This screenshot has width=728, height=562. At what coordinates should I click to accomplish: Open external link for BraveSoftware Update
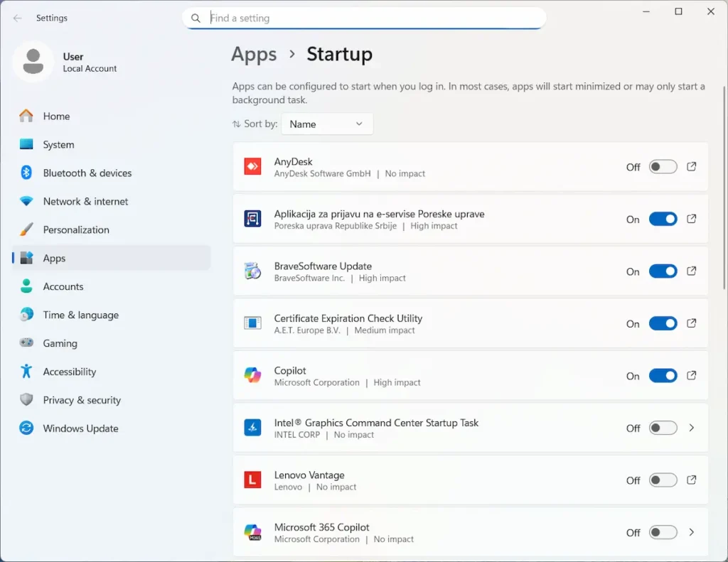click(x=691, y=271)
